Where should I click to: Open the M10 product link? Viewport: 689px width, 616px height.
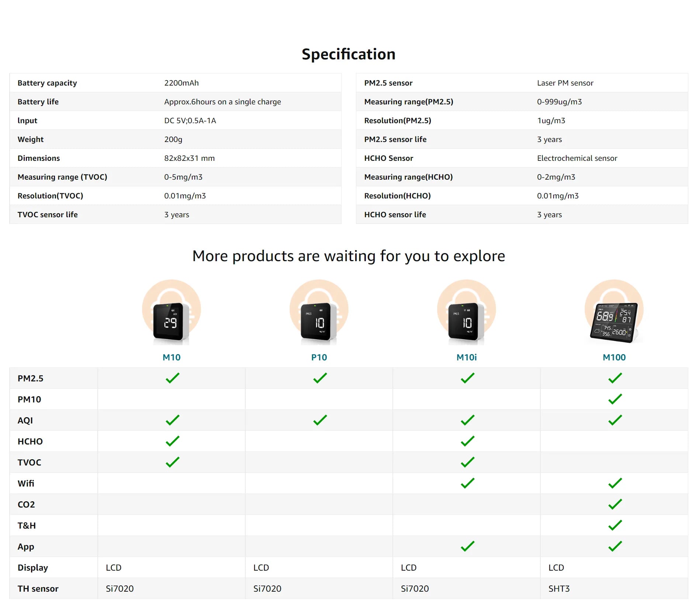172,357
